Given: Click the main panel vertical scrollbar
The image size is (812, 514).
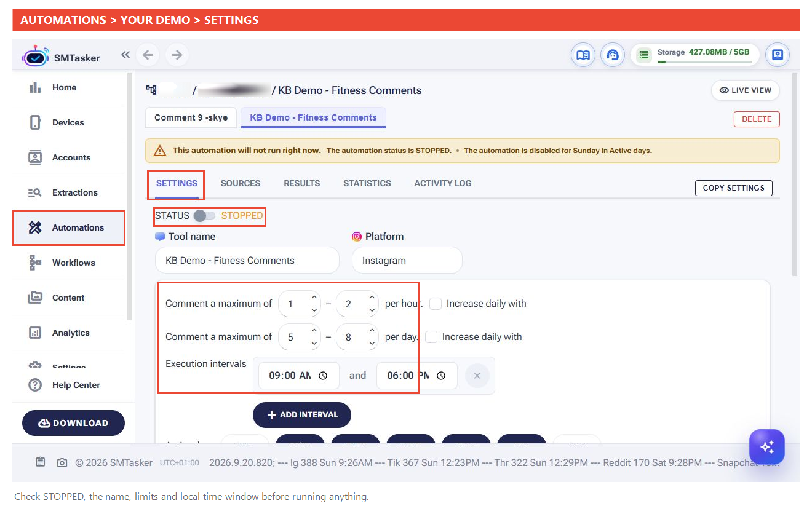Looking at the screenshot, I should coord(795,175).
